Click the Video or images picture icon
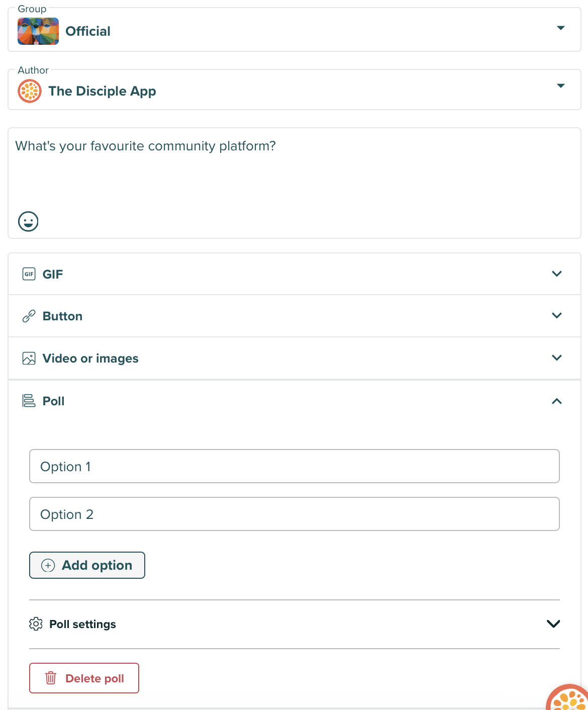The width and height of the screenshot is (588, 710). (29, 358)
